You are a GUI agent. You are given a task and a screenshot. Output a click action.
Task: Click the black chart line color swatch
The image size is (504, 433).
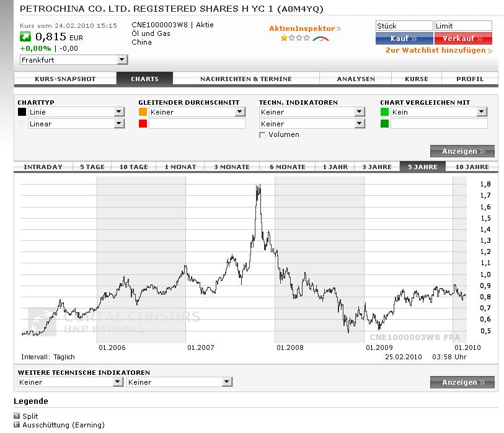tap(22, 112)
